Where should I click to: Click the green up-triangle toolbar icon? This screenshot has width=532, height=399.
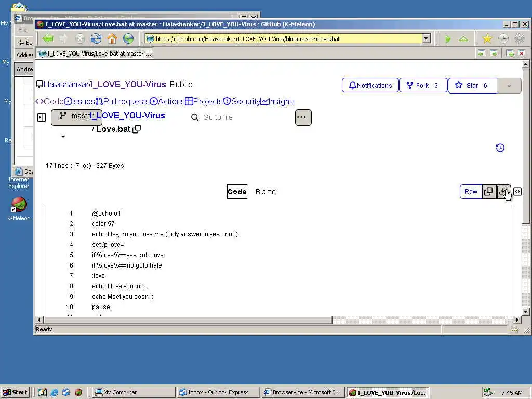point(463,38)
